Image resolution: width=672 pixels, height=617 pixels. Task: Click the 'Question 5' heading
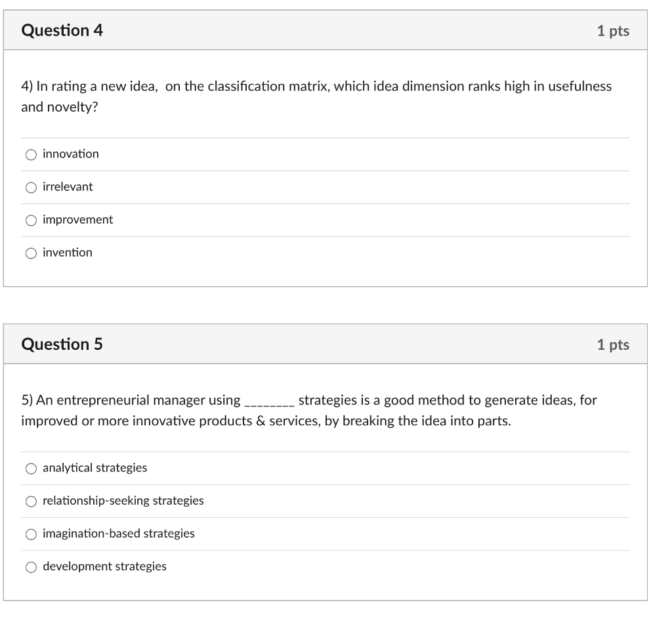click(x=62, y=344)
